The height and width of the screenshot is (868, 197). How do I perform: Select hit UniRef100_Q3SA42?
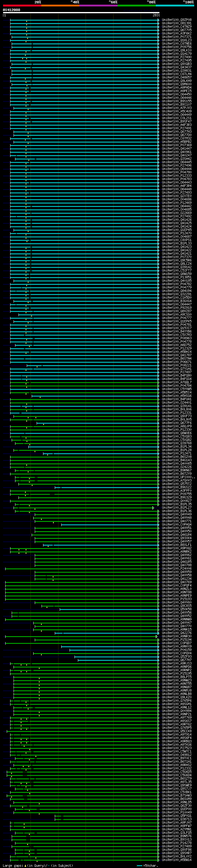177,159
